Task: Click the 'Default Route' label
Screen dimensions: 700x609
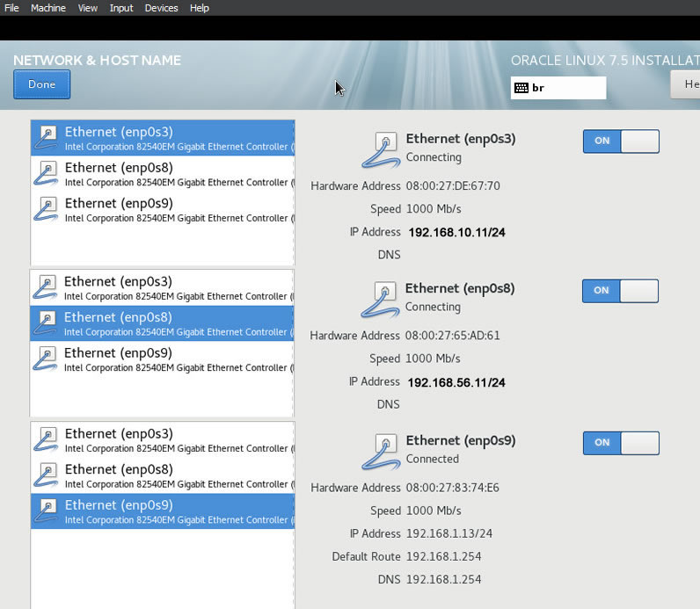Action: click(x=366, y=557)
